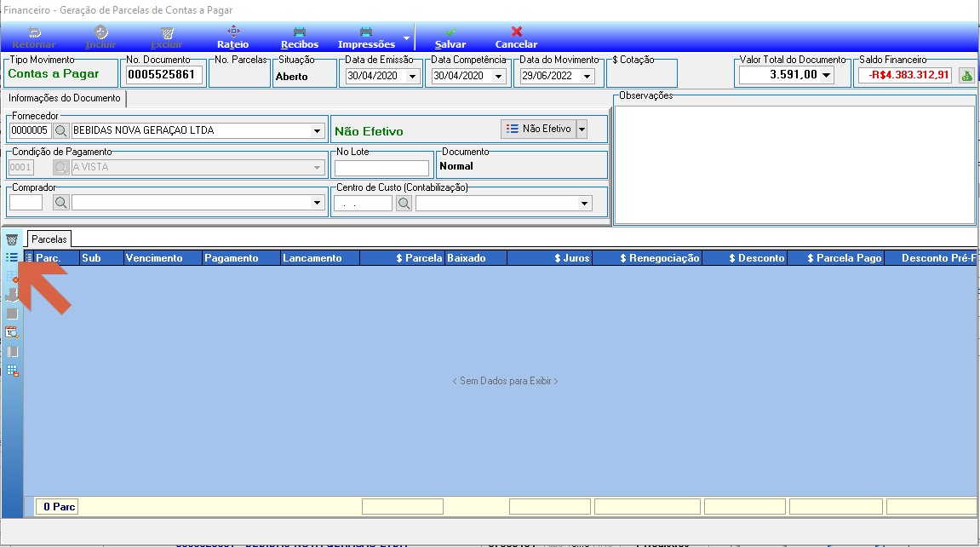Click the $ Parcela Pago column header
The image size is (980, 547).
tap(835, 257)
